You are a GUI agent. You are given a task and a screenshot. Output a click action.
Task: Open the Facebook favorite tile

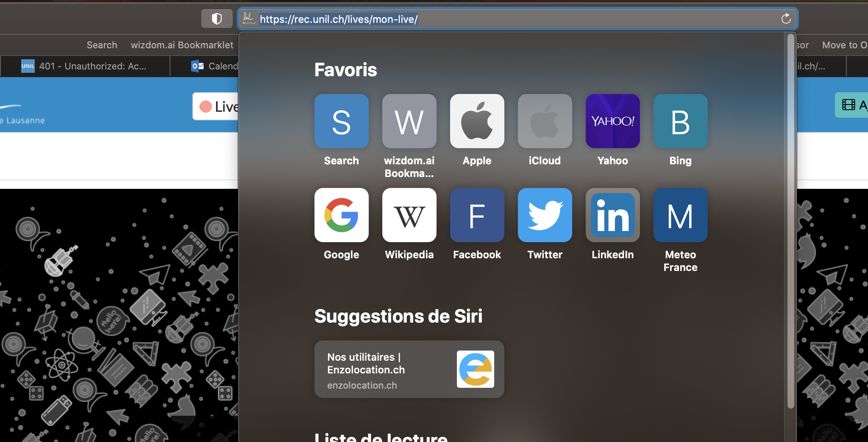(x=477, y=215)
